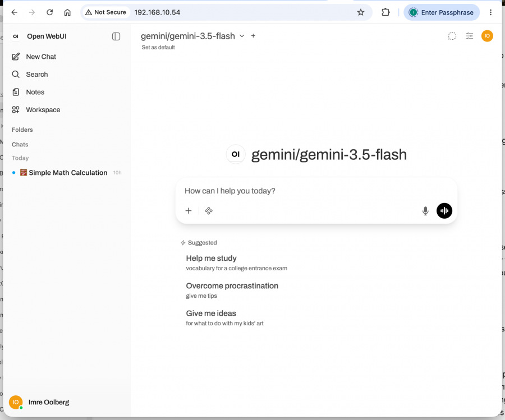Click the Set as default link
The height and width of the screenshot is (420, 505).
158,47
